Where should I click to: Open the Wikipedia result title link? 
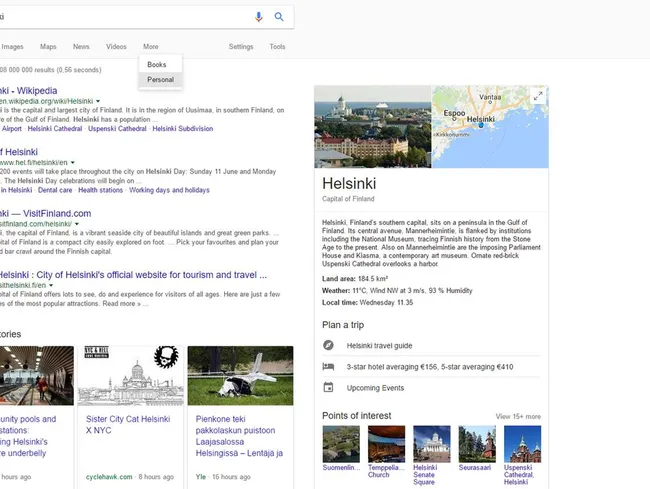[x=28, y=91]
